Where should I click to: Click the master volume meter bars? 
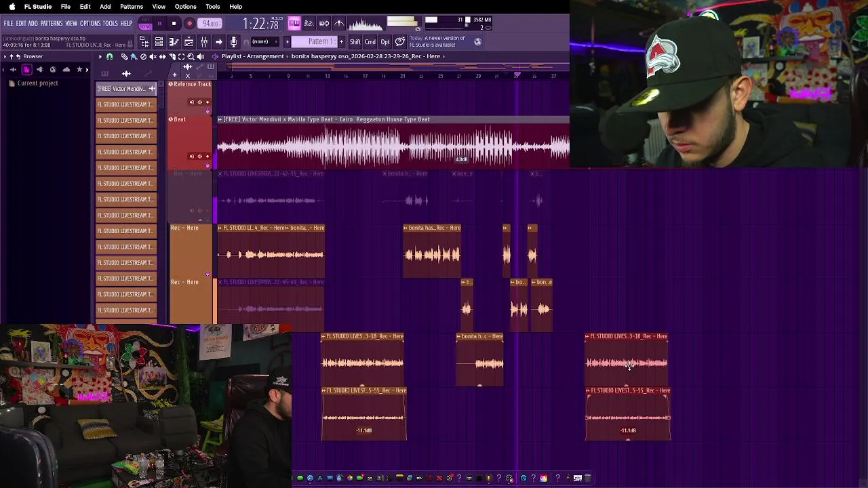(x=403, y=21)
